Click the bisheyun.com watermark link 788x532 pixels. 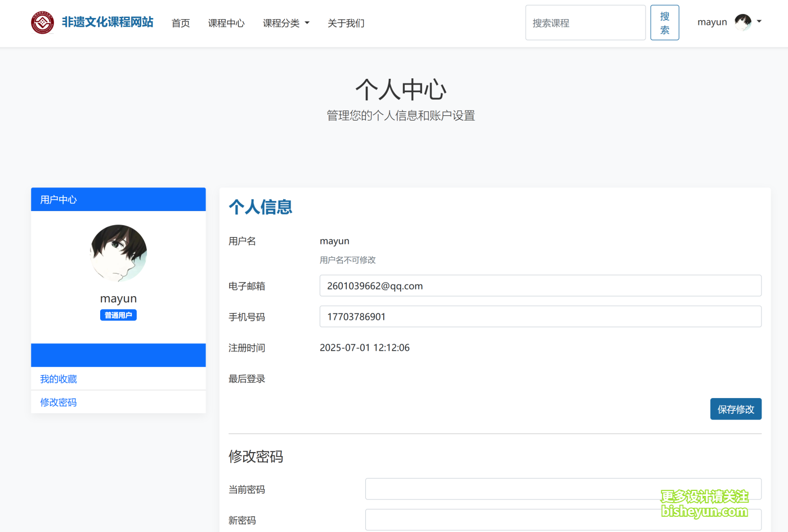pos(704,512)
